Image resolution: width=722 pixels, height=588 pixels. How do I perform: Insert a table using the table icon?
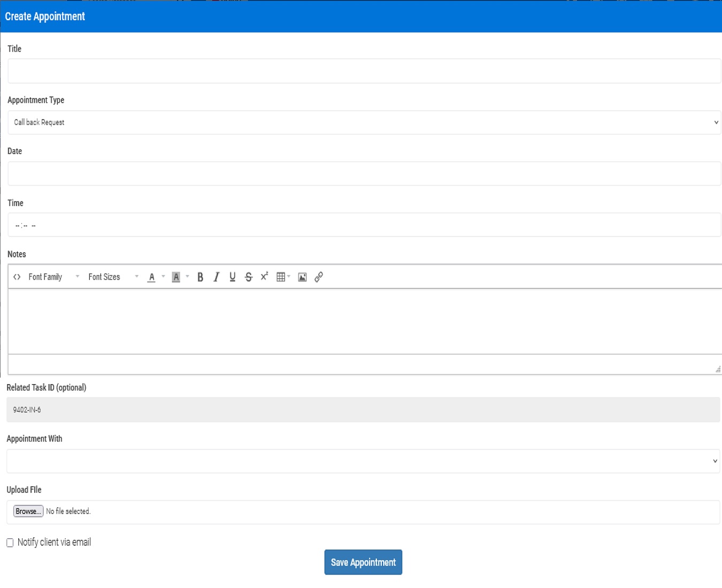tap(280, 277)
